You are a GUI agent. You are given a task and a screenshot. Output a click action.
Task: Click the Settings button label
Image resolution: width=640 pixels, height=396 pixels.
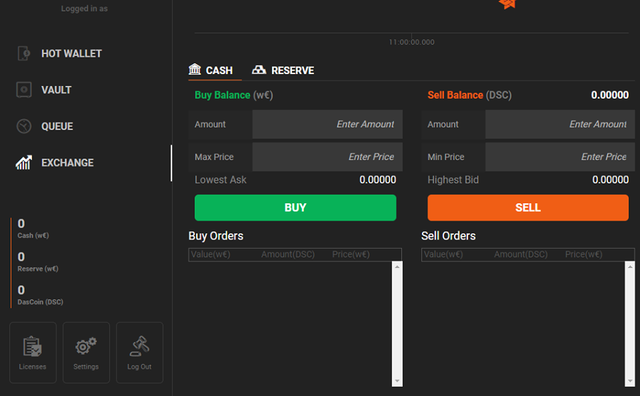click(x=86, y=367)
